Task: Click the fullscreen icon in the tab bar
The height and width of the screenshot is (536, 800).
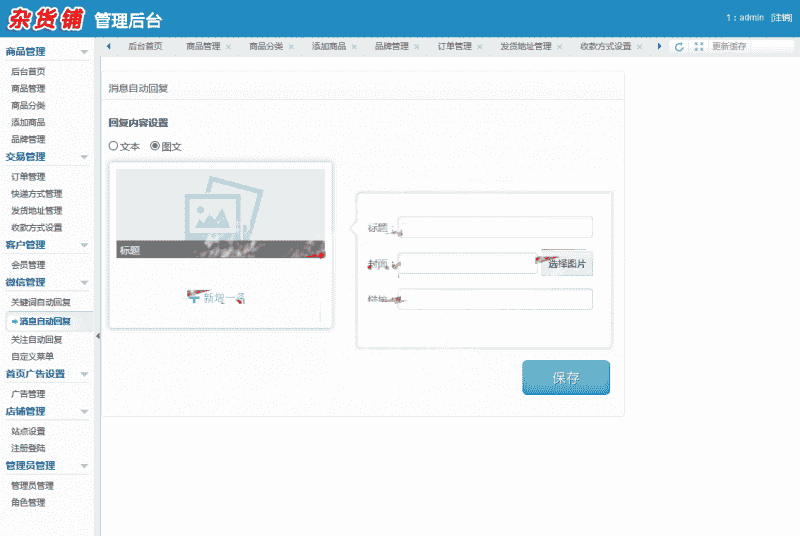Action: pyautogui.click(x=699, y=47)
